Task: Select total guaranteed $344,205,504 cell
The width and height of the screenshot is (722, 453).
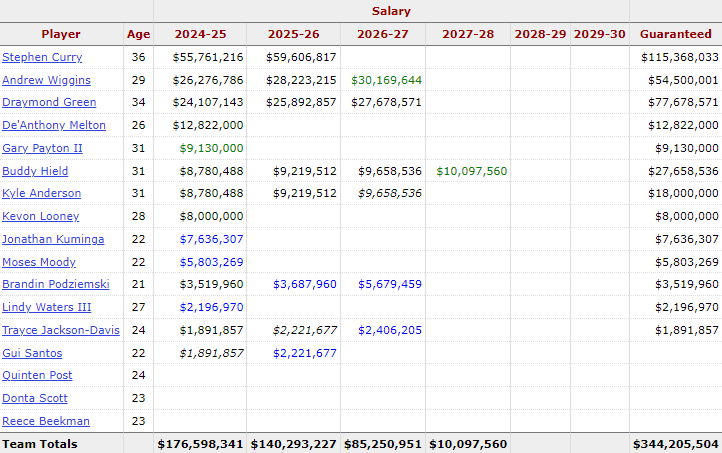Action: pos(675,444)
